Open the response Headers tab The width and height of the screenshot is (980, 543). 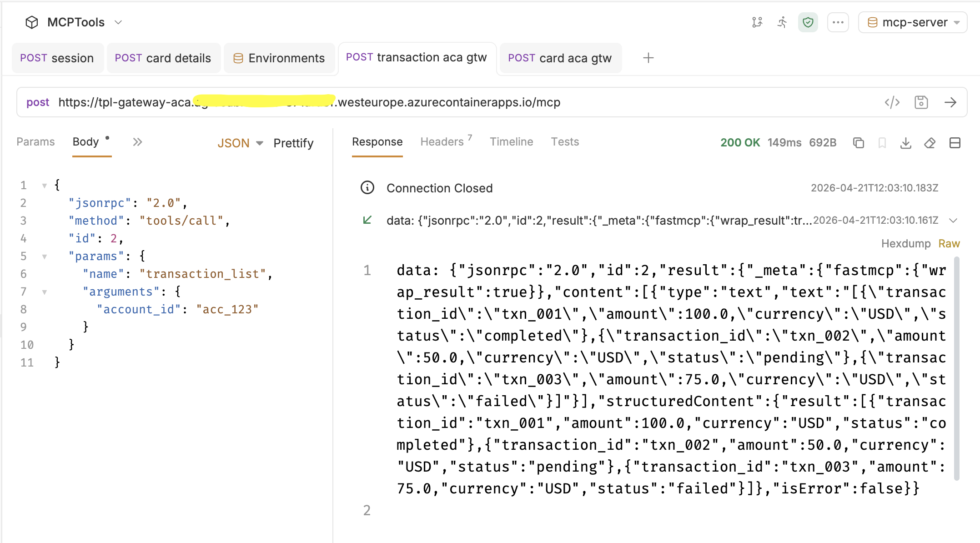446,141
